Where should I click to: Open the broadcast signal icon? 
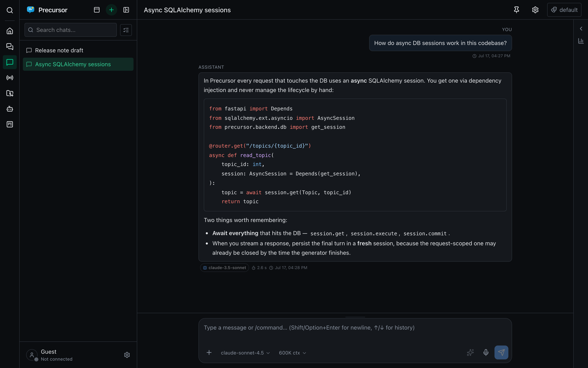tap(10, 78)
